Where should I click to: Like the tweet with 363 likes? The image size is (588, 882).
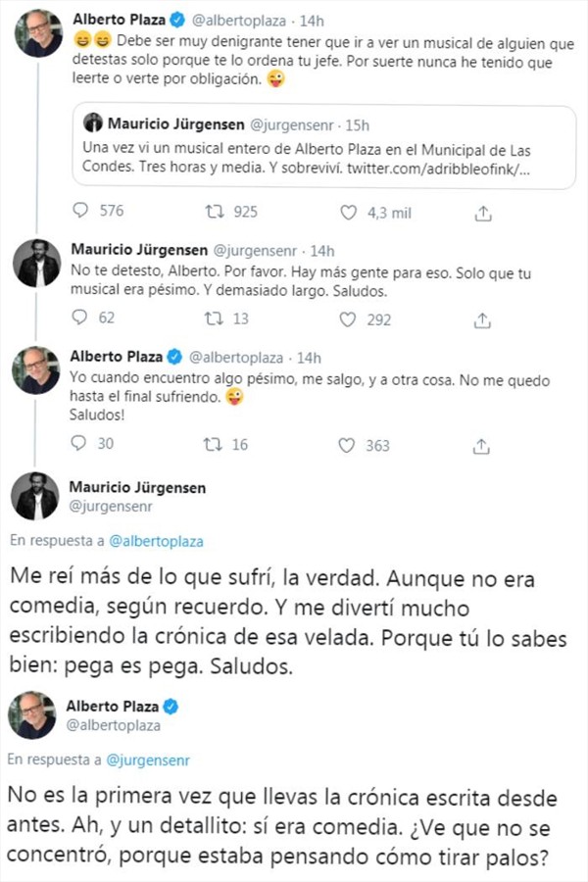pos(348,444)
